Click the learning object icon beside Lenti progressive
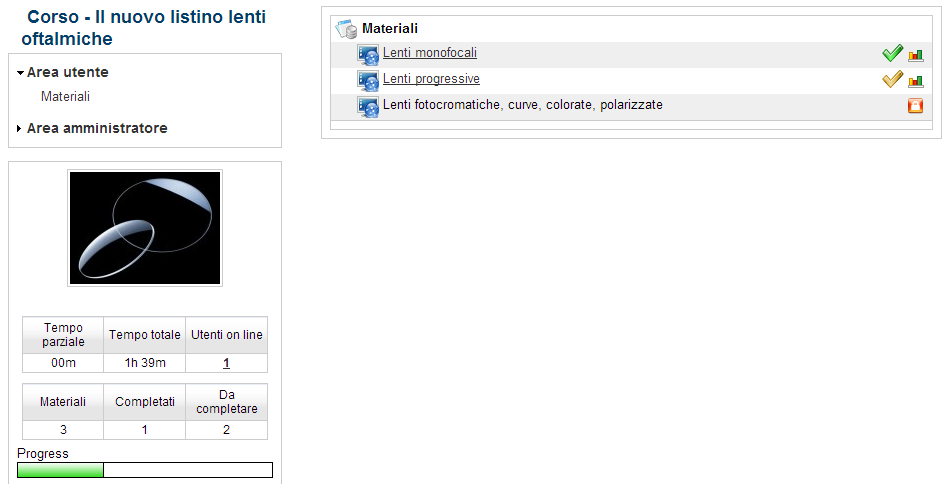 click(x=368, y=81)
